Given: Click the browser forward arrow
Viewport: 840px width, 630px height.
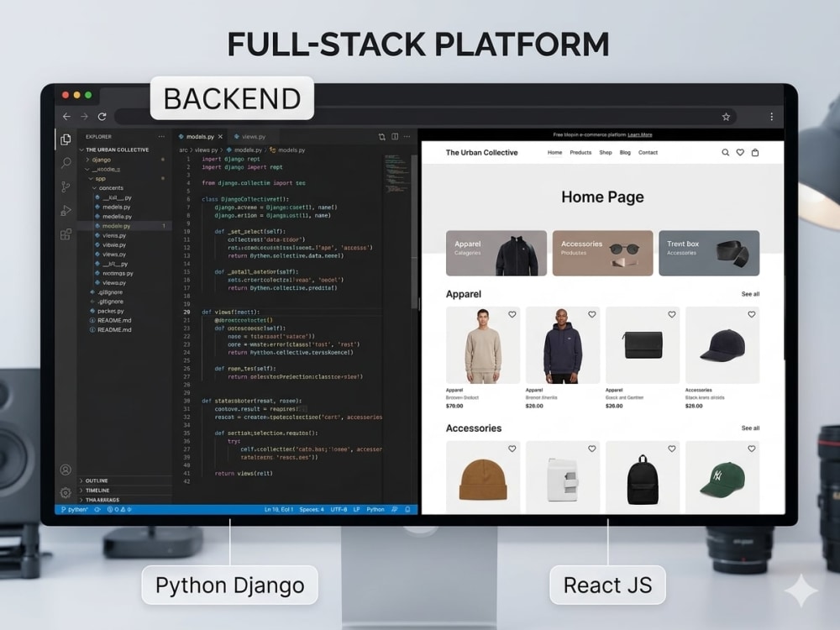Looking at the screenshot, I should point(84,116).
